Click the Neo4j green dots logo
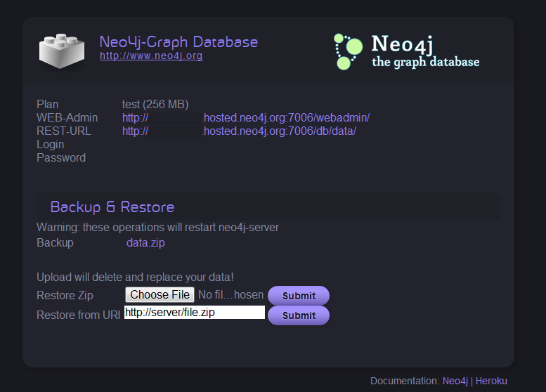This screenshot has width=546, height=392. 348,52
